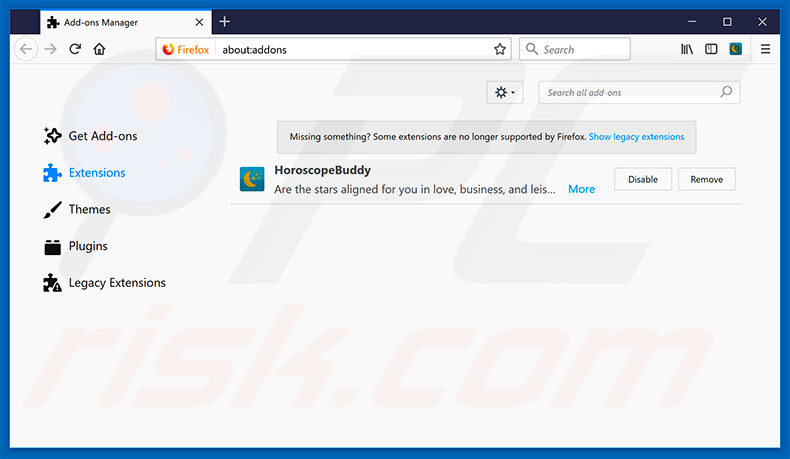Select Extensions in the sidebar
The height and width of the screenshot is (459, 790).
(x=84, y=173)
